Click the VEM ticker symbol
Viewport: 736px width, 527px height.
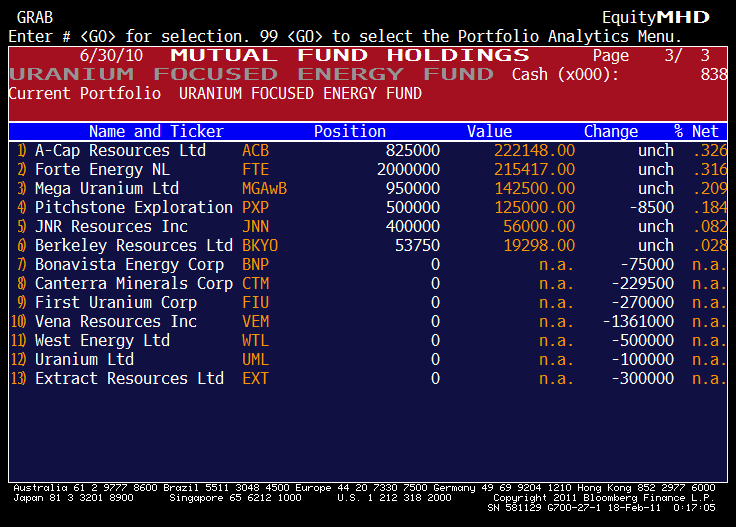(x=255, y=321)
